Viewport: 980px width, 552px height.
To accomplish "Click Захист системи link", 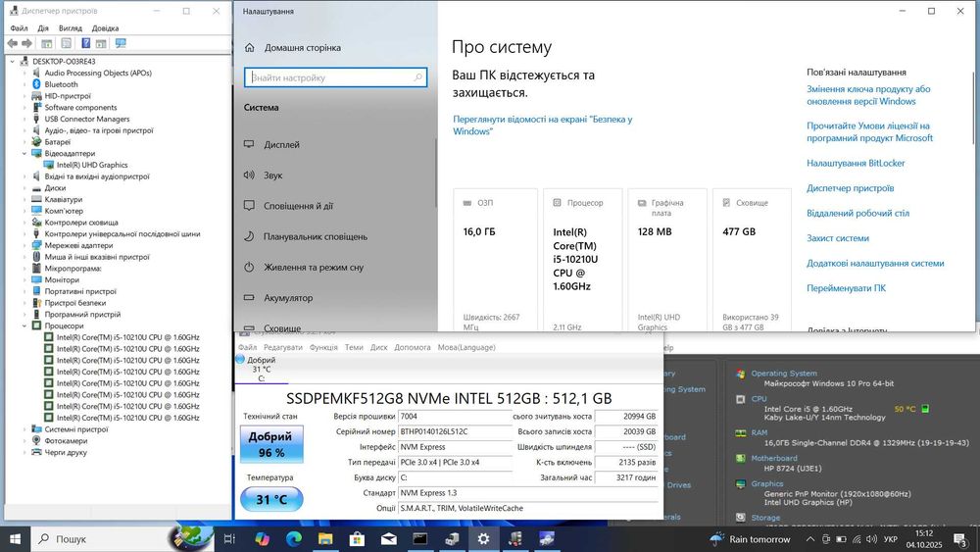I will (838, 238).
